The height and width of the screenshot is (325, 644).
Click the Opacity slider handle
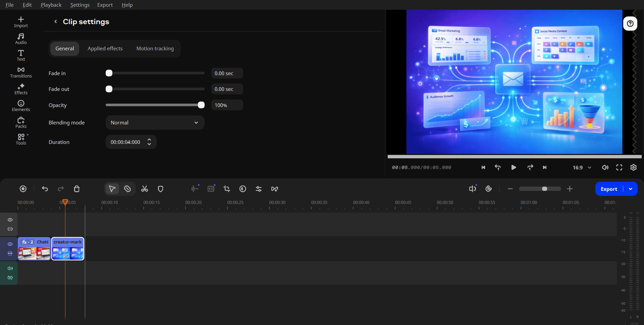pos(201,105)
